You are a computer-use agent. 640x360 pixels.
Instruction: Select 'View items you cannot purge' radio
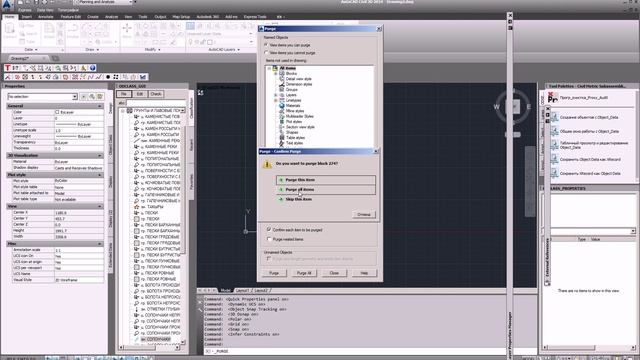point(267,53)
